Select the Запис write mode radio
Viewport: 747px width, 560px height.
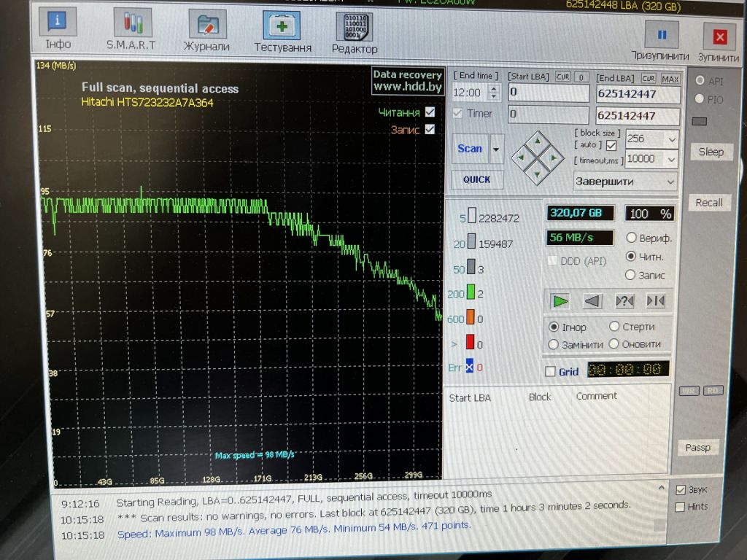click(630, 275)
